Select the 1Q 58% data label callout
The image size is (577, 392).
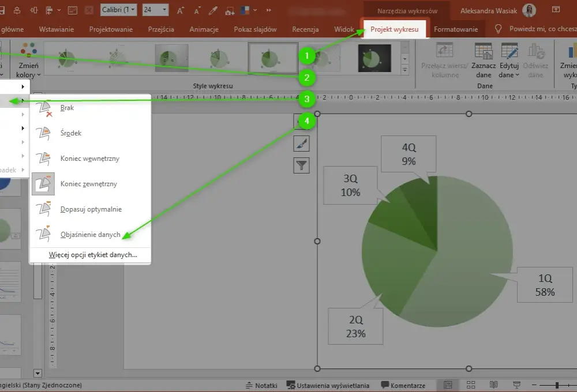(545, 285)
